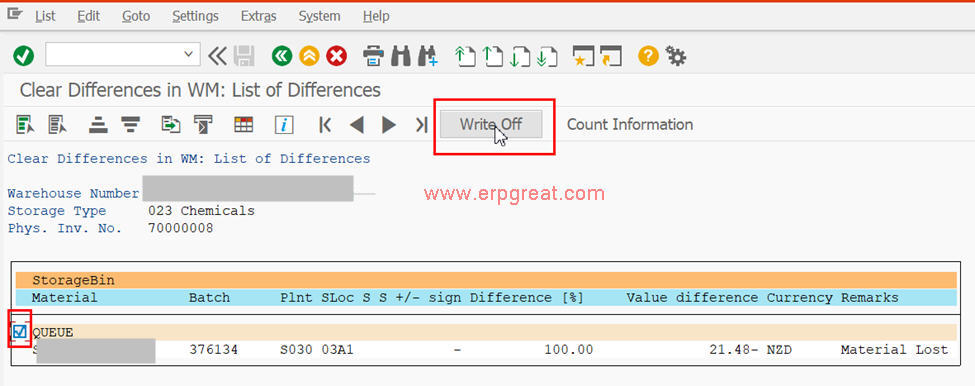Image resolution: width=975 pixels, height=386 pixels.
Task: Jump to last column arrow icon
Action: [x=422, y=125]
